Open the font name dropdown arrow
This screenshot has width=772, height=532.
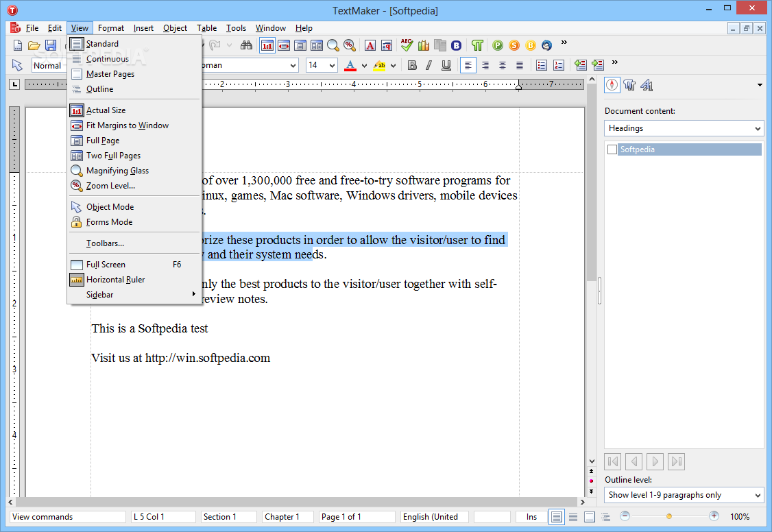[x=293, y=65]
